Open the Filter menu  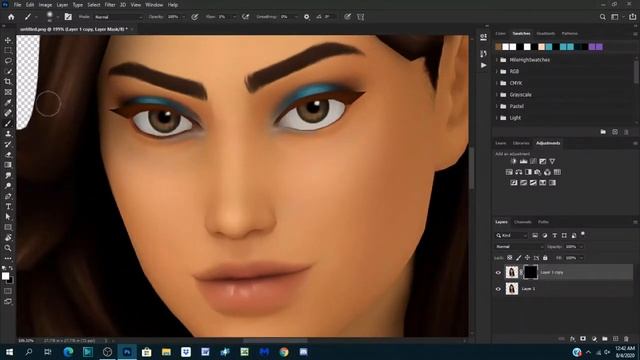110,5
